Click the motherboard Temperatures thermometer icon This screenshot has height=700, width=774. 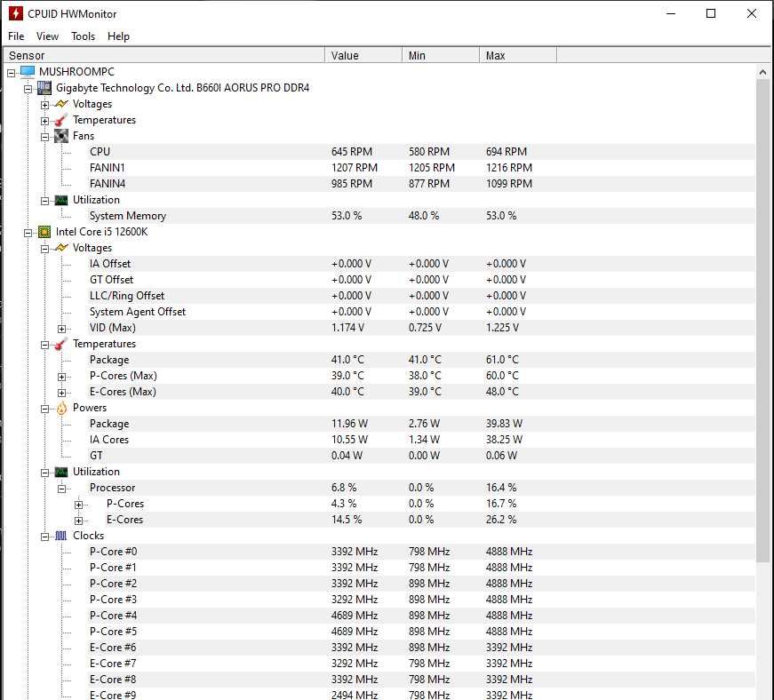[61, 120]
